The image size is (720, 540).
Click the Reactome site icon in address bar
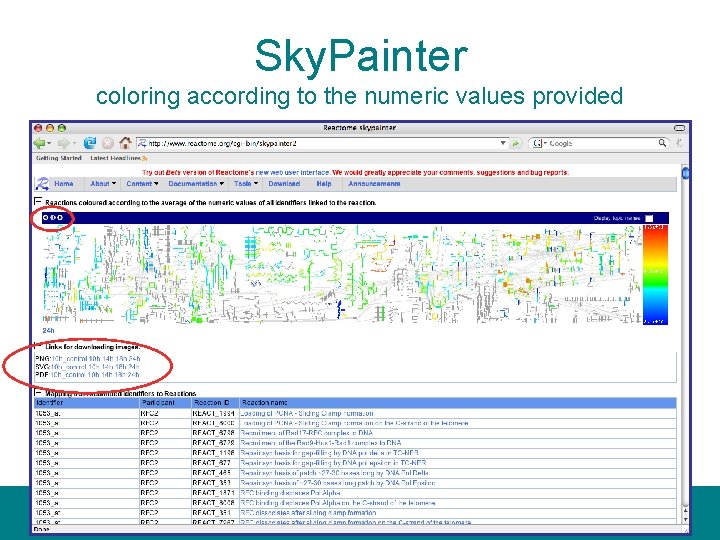tap(142, 143)
